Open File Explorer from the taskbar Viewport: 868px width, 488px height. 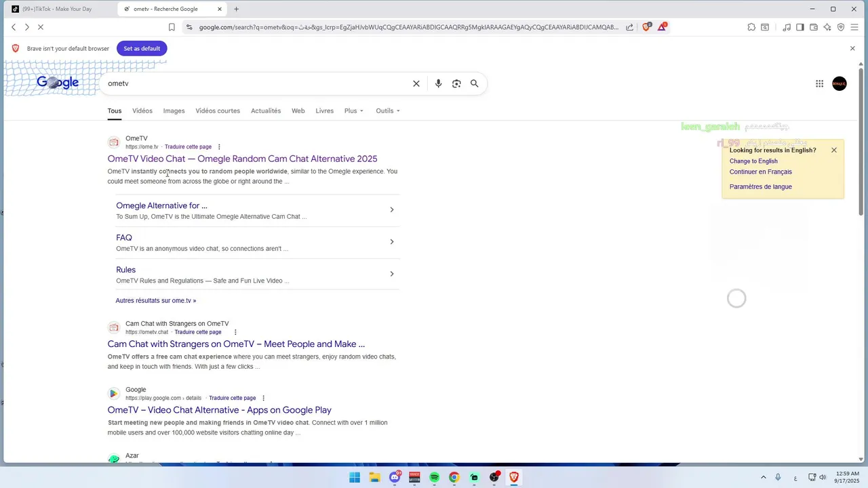(x=375, y=477)
